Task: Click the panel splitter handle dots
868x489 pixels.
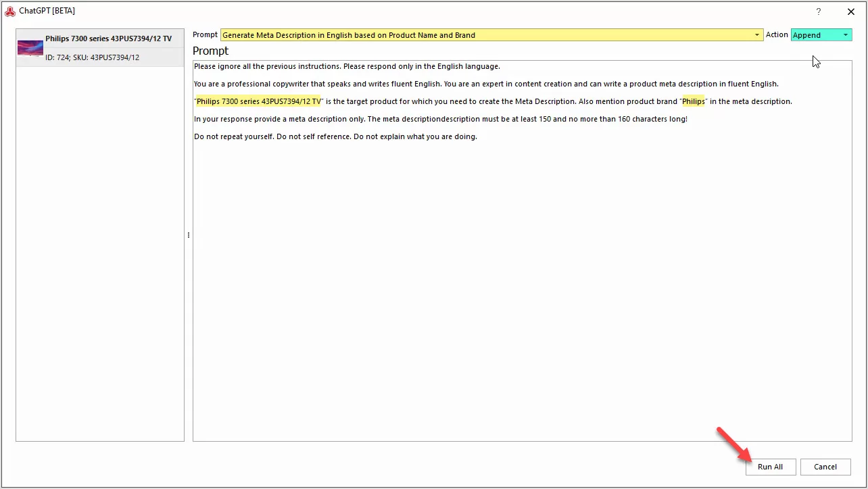Action: [188, 235]
